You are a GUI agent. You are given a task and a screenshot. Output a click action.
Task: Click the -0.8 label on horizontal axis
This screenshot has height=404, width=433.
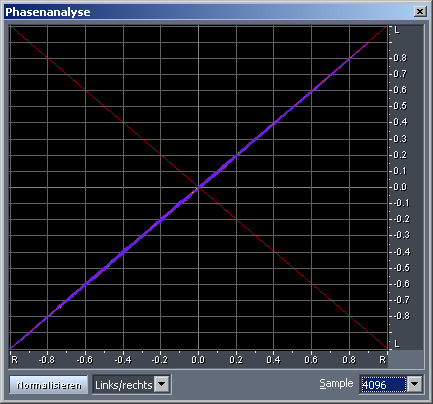[x=47, y=360]
